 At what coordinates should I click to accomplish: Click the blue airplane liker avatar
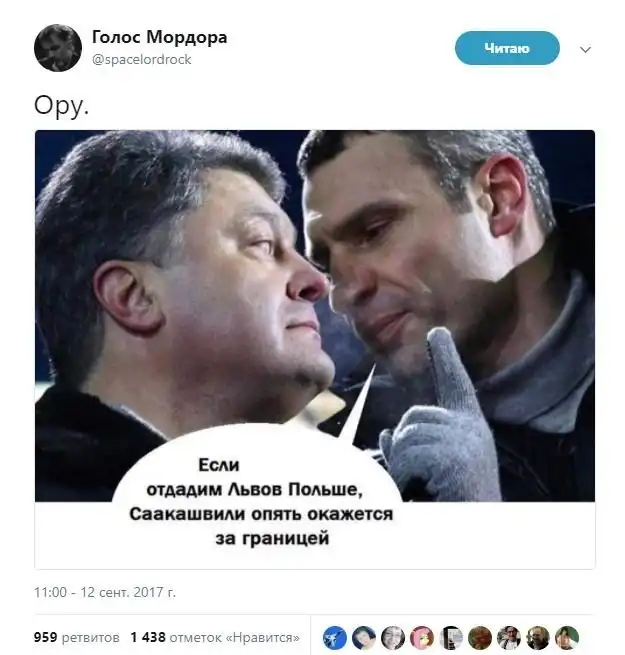click(335, 637)
